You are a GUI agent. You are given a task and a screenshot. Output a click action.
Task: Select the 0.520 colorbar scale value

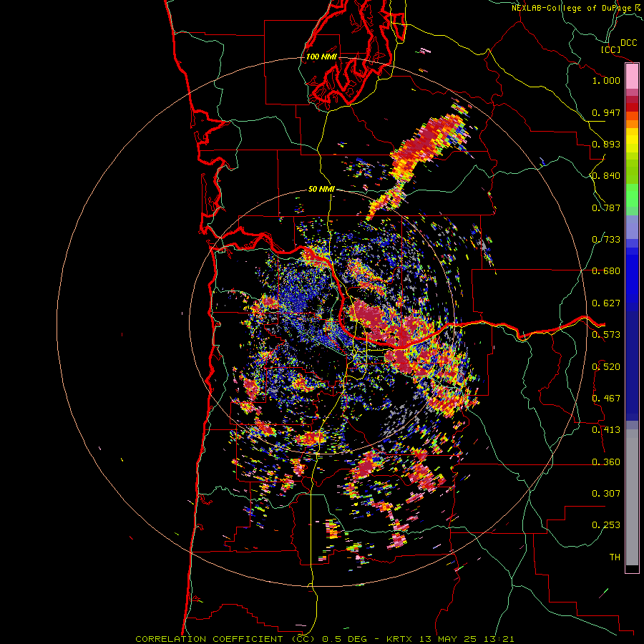click(x=606, y=367)
